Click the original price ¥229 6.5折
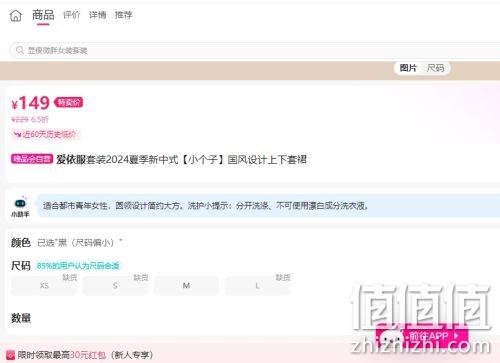 pyautogui.click(x=30, y=119)
